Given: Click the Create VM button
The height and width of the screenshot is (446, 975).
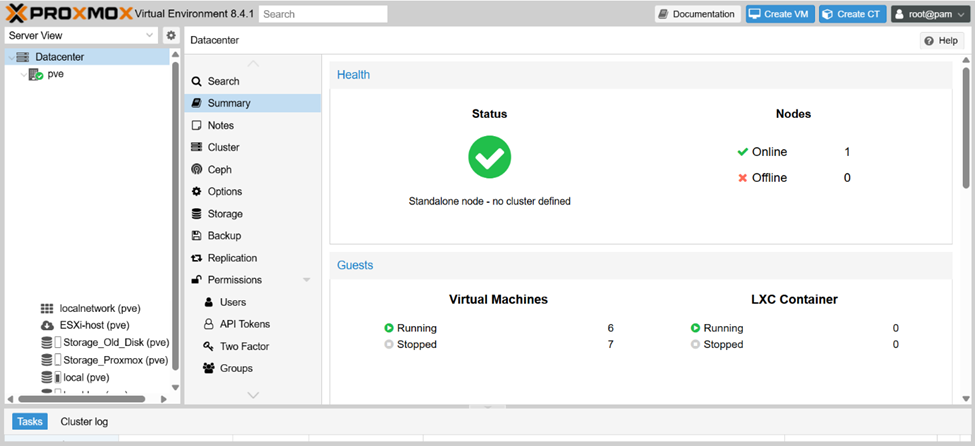Looking at the screenshot, I should point(780,14).
